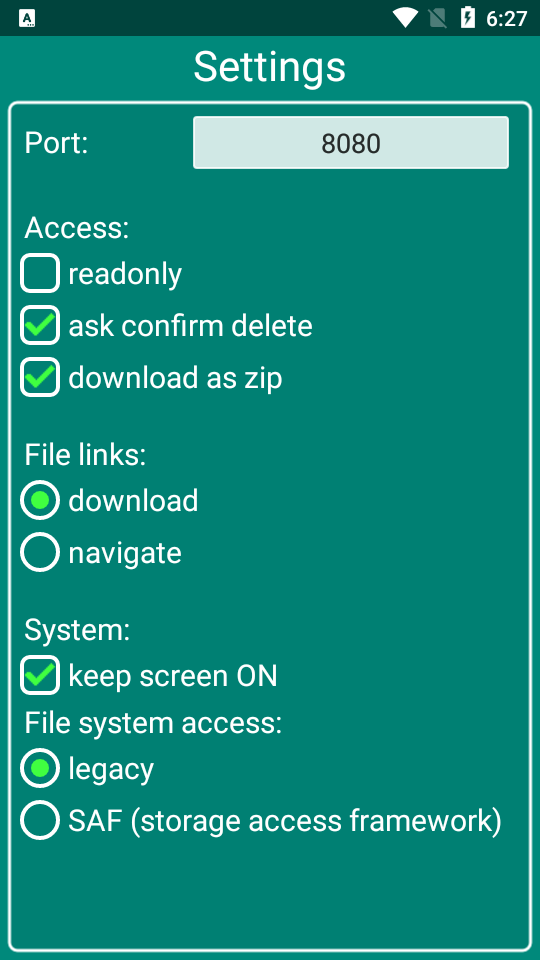
Task: Disable the keep screen ON checkbox
Action: pyautogui.click(x=40, y=675)
